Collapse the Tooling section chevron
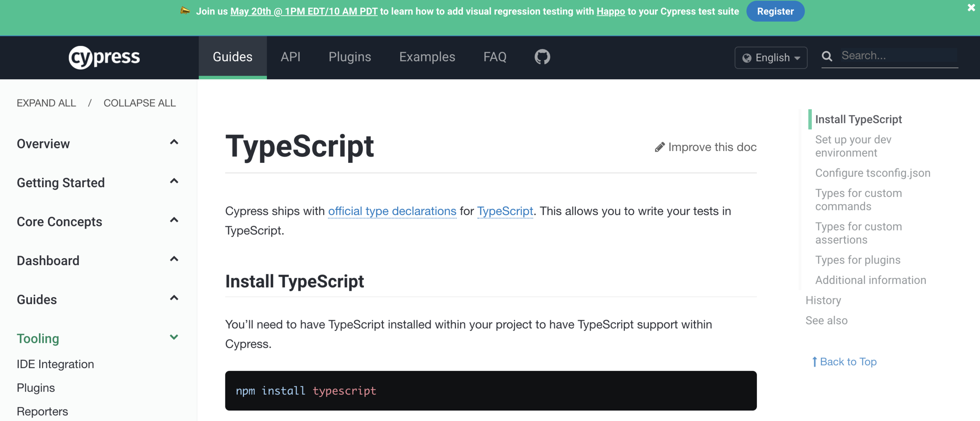The height and width of the screenshot is (421, 980). 174,337
